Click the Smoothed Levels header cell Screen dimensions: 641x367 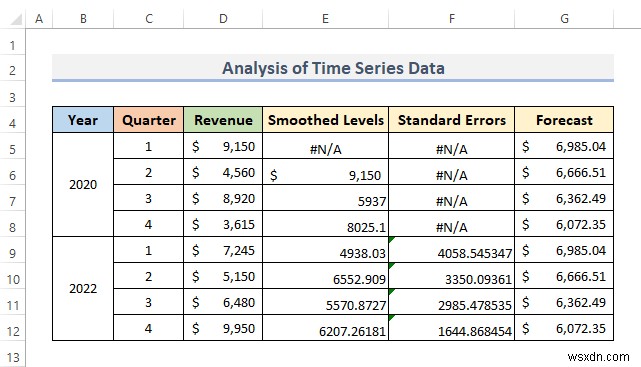(x=325, y=120)
